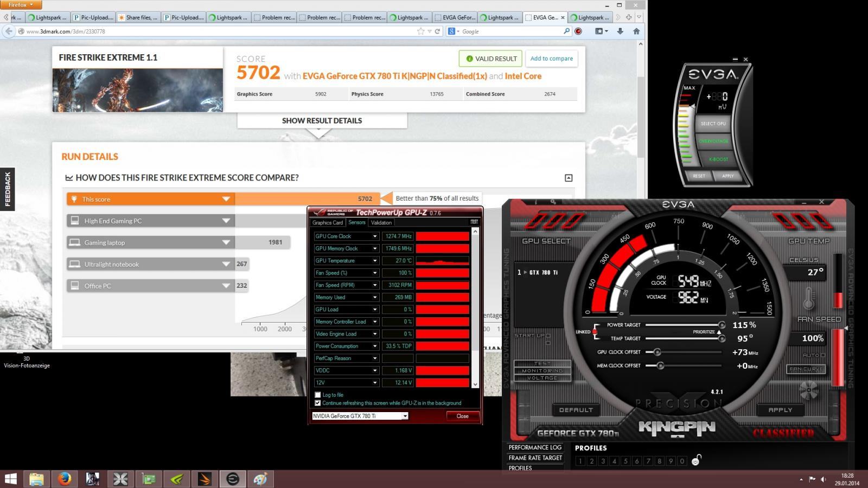Expand the High End Gaming PC row
The image size is (868, 488).
click(x=226, y=221)
